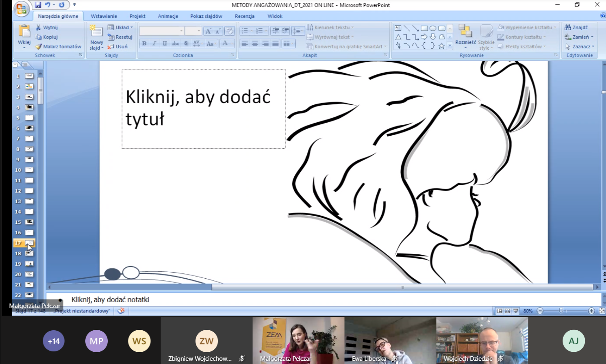The height and width of the screenshot is (364, 606).
Task: Select the star shape in shapes gallery
Action: coord(441,46)
